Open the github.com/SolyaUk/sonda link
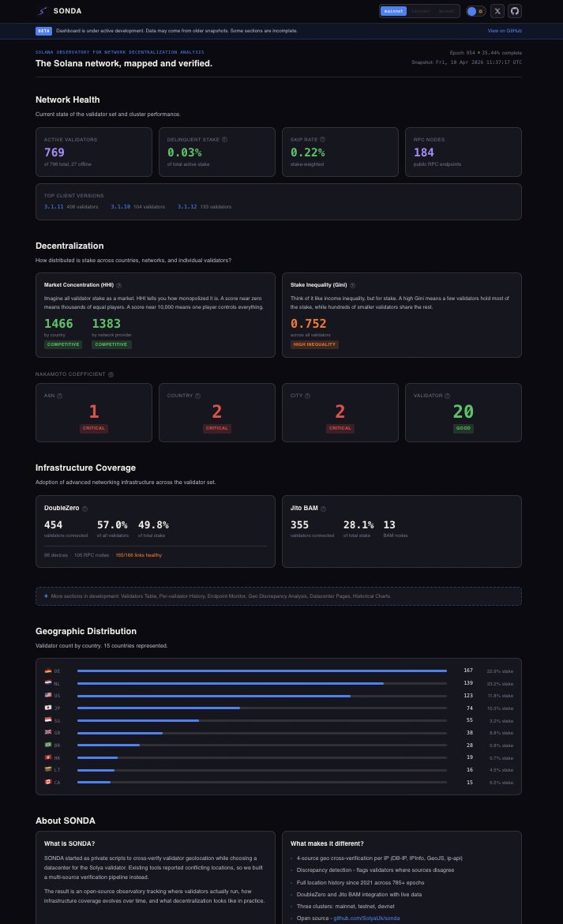 (366, 918)
